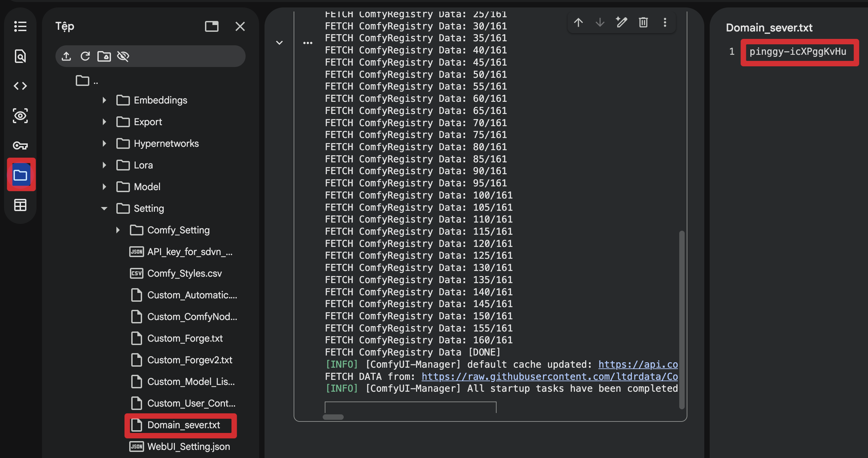Select the Lora folder name
868x458 pixels.
[x=143, y=165]
